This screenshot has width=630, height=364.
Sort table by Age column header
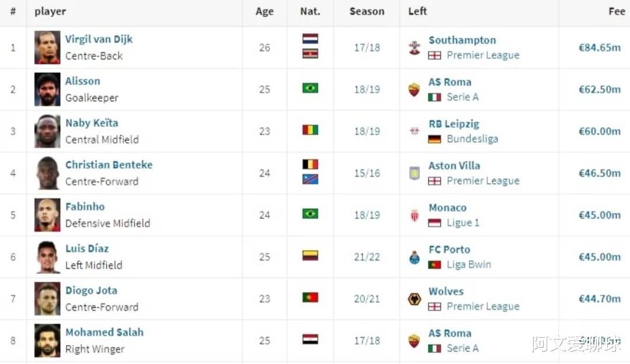pos(264,12)
